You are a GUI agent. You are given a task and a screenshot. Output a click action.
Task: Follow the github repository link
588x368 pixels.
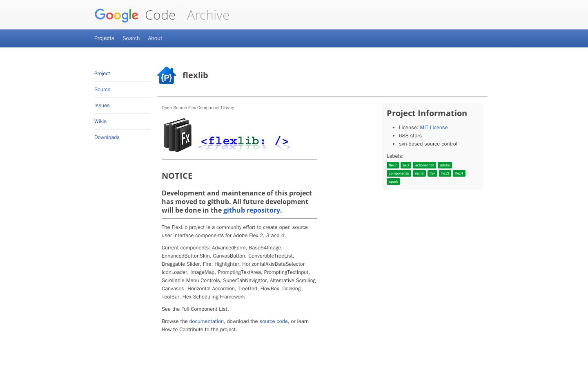(252, 210)
